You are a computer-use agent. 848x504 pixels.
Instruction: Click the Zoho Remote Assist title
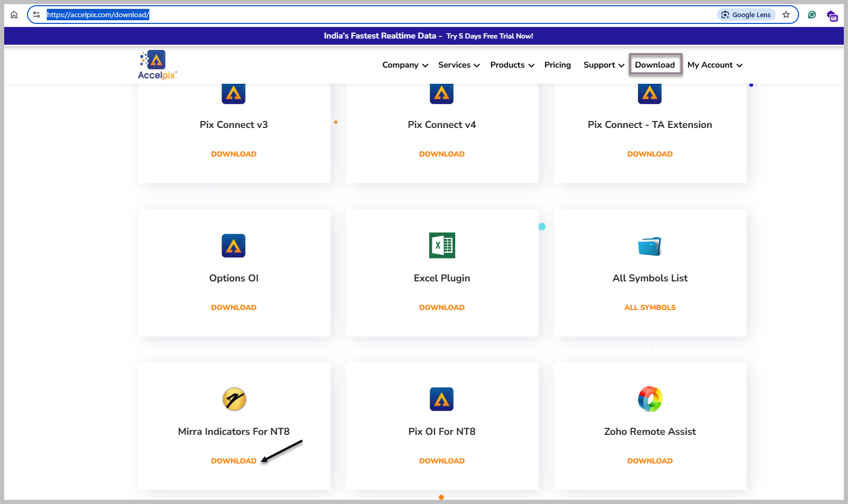(x=650, y=432)
